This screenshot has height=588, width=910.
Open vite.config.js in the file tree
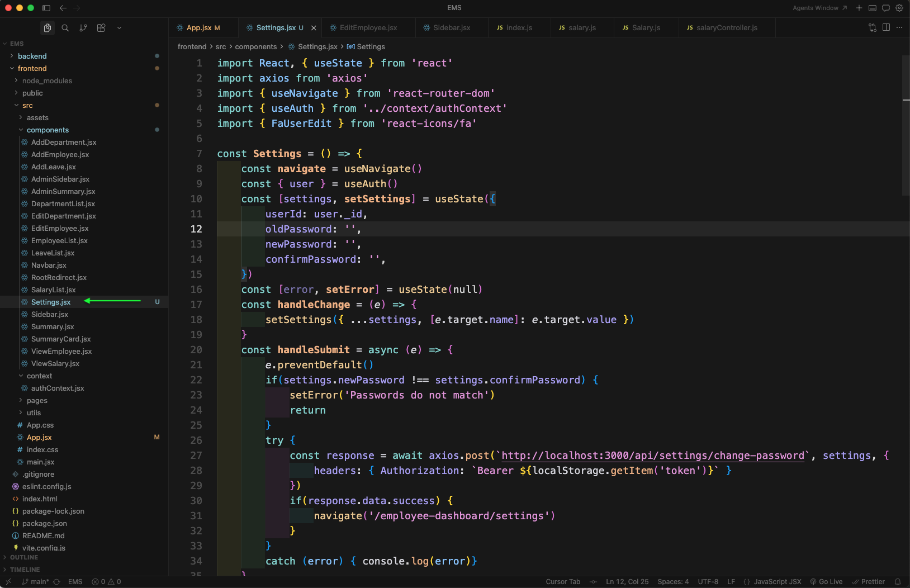click(x=84, y=548)
